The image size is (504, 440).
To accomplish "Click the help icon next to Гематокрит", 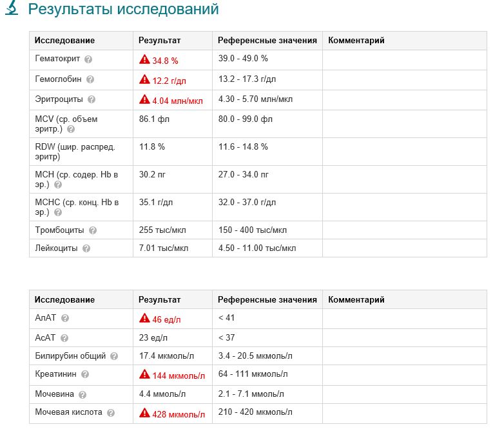I will 88,59.
